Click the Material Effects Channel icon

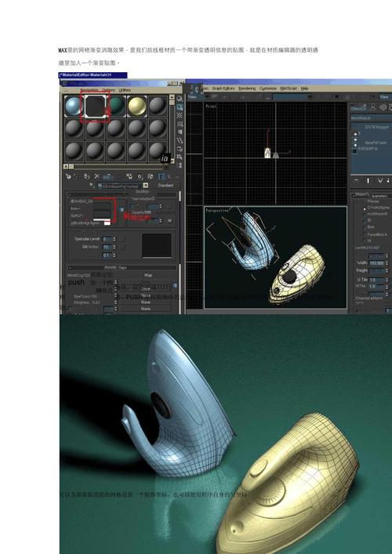pyautogui.click(x=140, y=176)
